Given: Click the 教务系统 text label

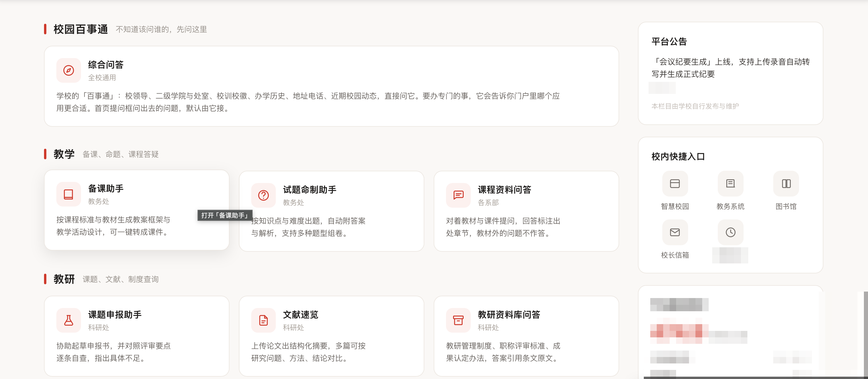Looking at the screenshot, I should 730,207.
